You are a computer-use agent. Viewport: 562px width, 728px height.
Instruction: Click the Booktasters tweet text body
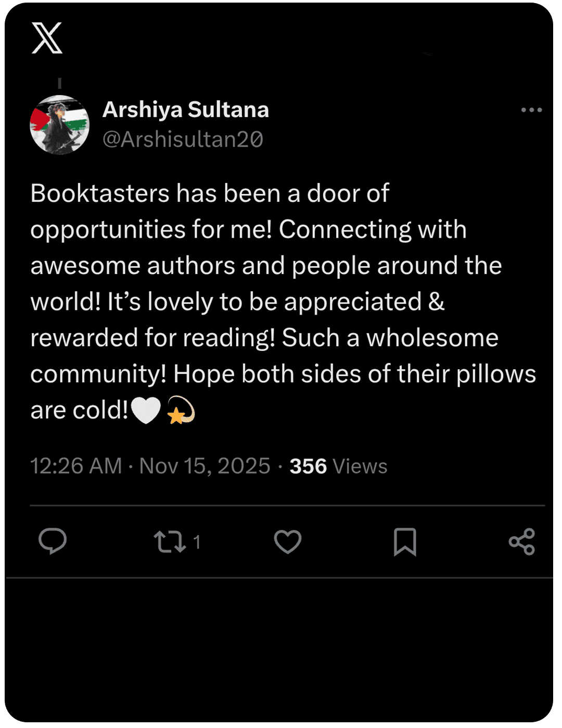coord(283,302)
